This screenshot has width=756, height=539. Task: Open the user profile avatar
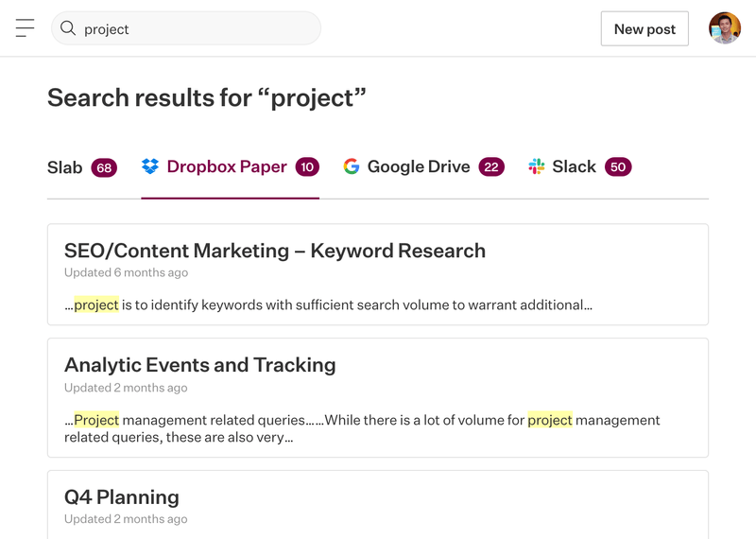(725, 28)
